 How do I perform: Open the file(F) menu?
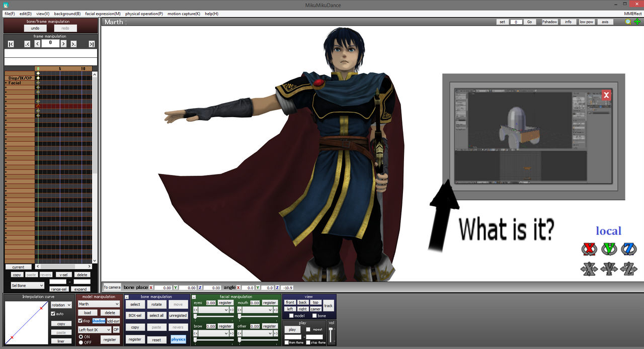pos(10,14)
